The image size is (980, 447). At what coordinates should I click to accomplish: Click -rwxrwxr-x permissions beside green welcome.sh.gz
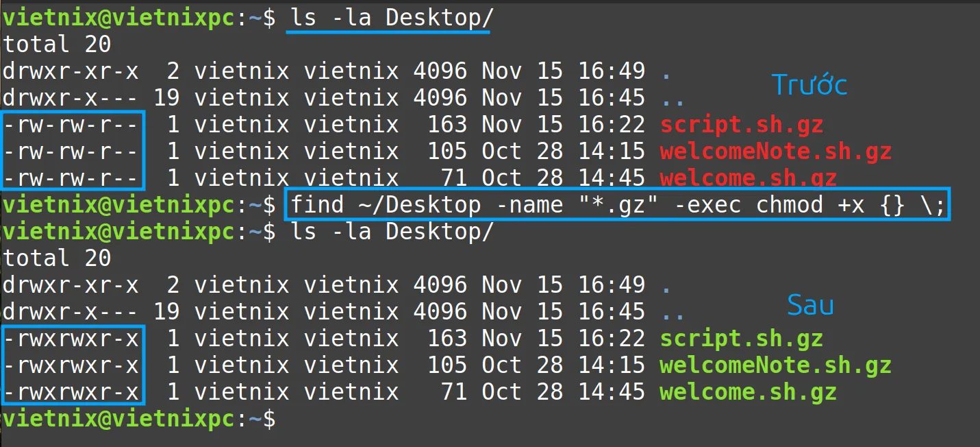tap(74, 392)
